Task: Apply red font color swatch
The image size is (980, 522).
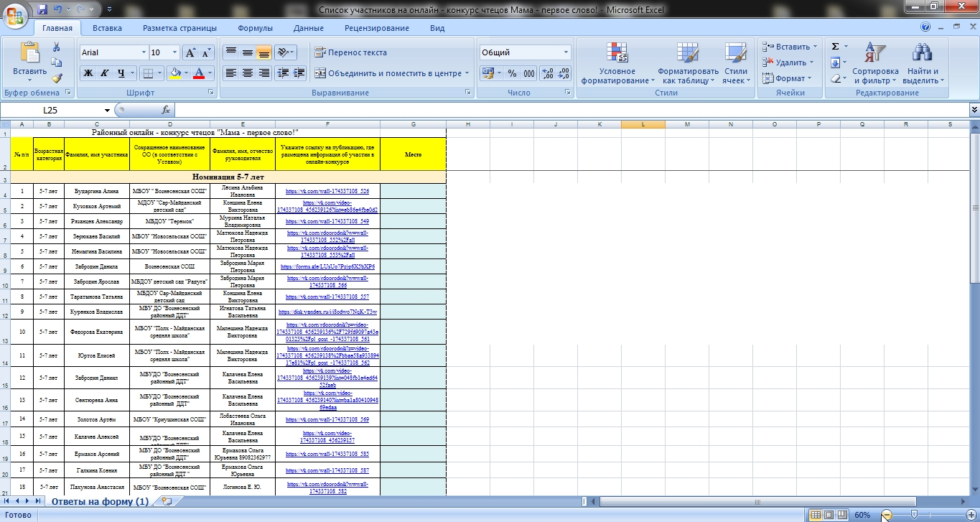Action: [x=200, y=73]
